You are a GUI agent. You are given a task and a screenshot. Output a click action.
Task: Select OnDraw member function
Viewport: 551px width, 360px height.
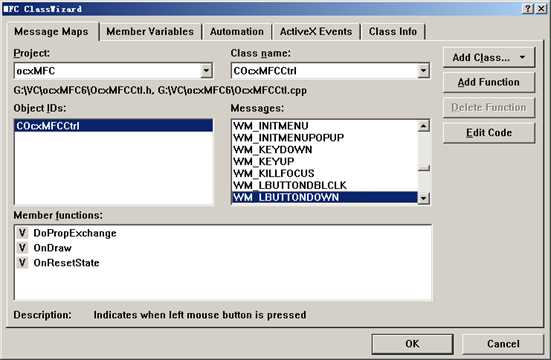click(x=53, y=248)
